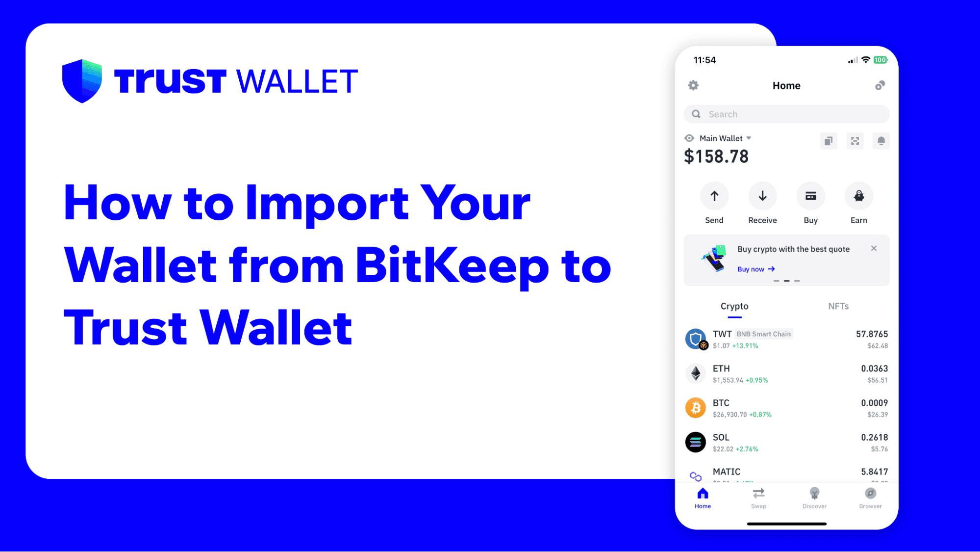Image resolution: width=980 pixels, height=552 pixels.
Task: Toggle wallet scan QR code icon
Action: (x=854, y=141)
